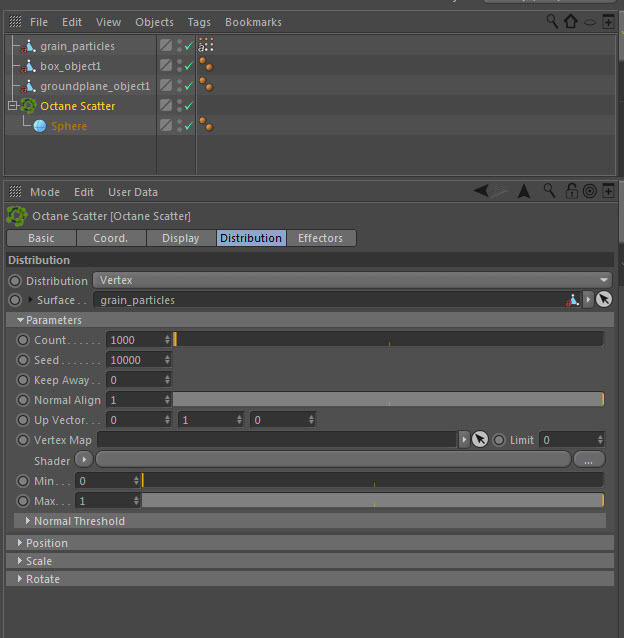Open the File menu
The width and height of the screenshot is (624, 638).
39,22
